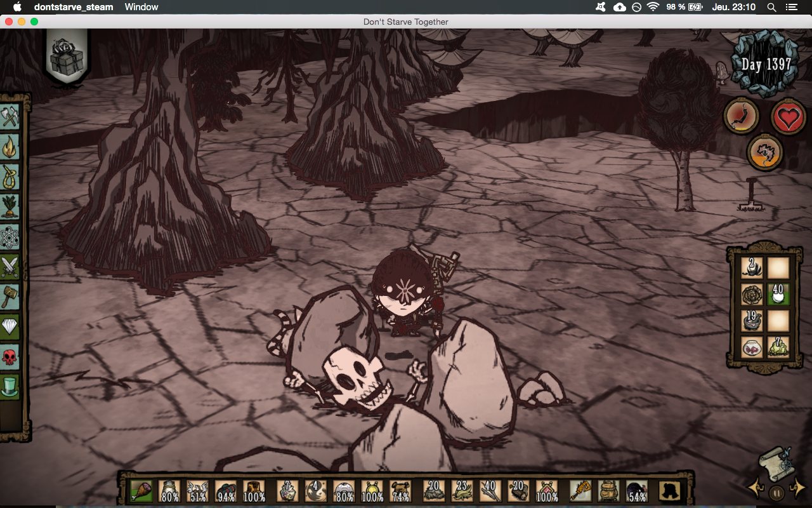Open the Magic red skull tab
Image resolution: width=812 pixels, height=508 pixels.
11,357
